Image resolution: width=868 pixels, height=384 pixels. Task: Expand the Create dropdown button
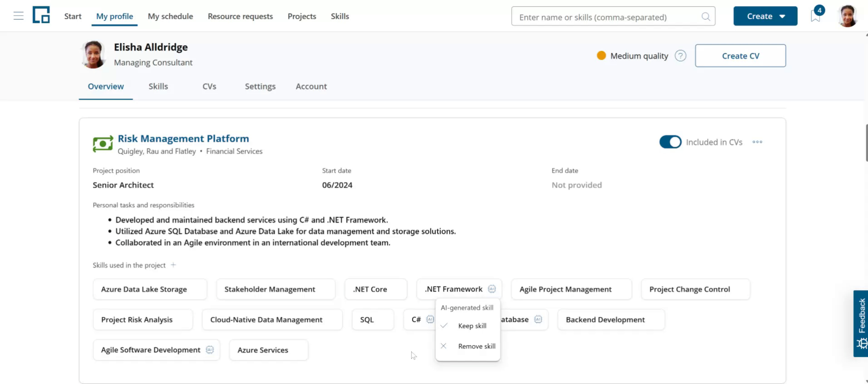(x=765, y=16)
